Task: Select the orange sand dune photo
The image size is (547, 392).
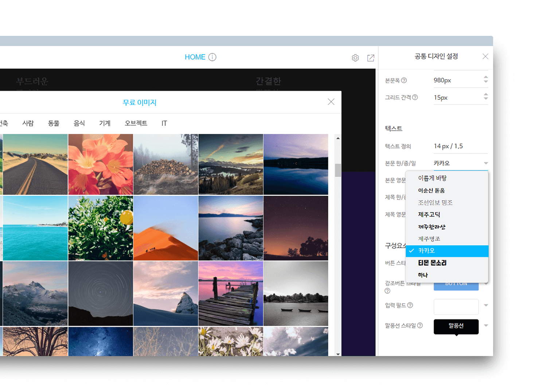Action: (x=166, y=228)
